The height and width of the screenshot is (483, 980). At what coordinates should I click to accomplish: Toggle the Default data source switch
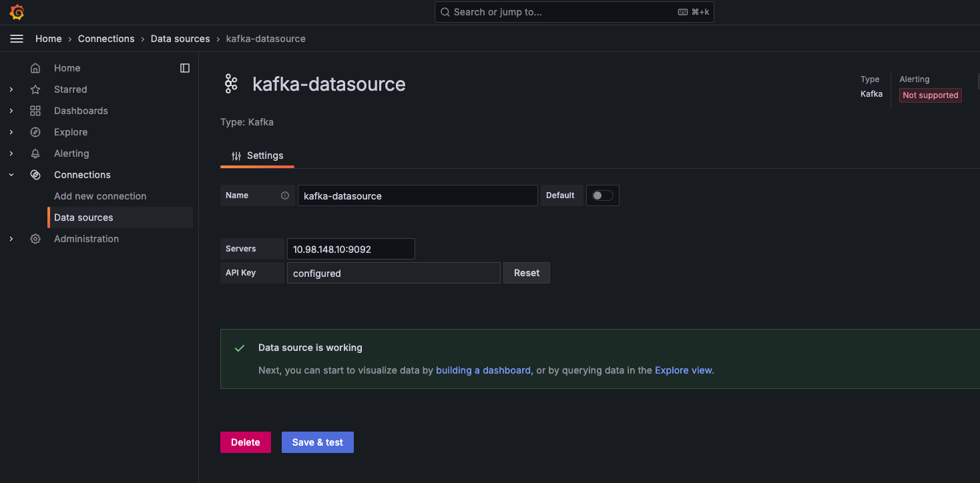click(603, 195)
